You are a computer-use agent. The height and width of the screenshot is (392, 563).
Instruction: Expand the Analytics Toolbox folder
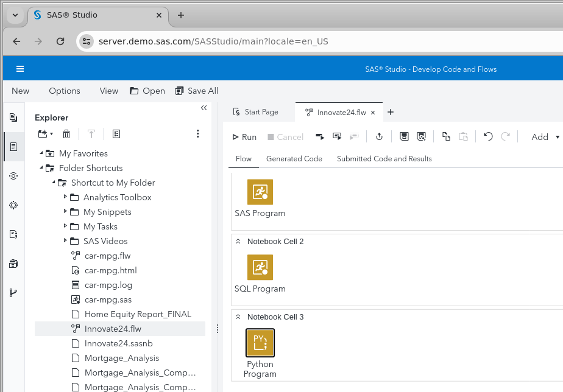pyautogui.click(x=65, y=197)
